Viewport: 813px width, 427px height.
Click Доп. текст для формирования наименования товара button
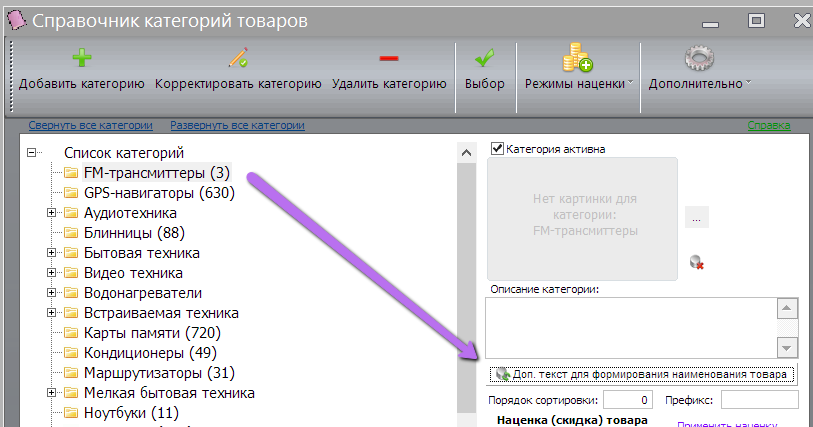pyautogui.click(x=641, y=374)
